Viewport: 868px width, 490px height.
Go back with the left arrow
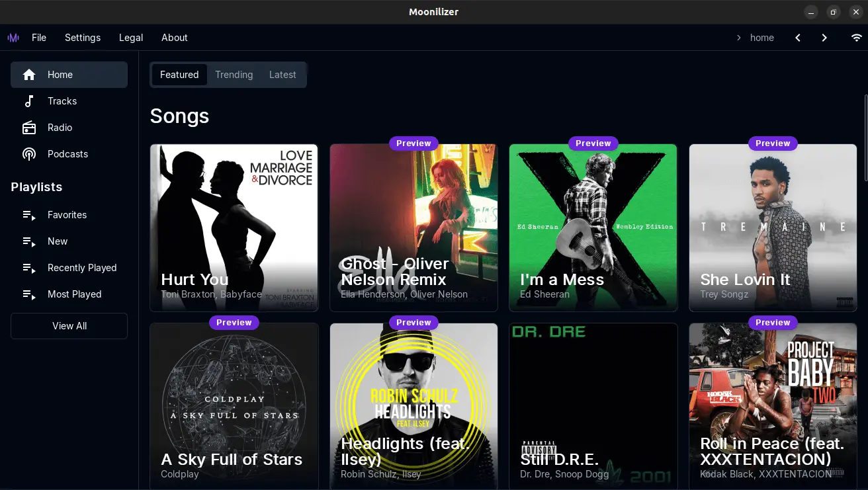pyautogui.click(x=798, y=38)
